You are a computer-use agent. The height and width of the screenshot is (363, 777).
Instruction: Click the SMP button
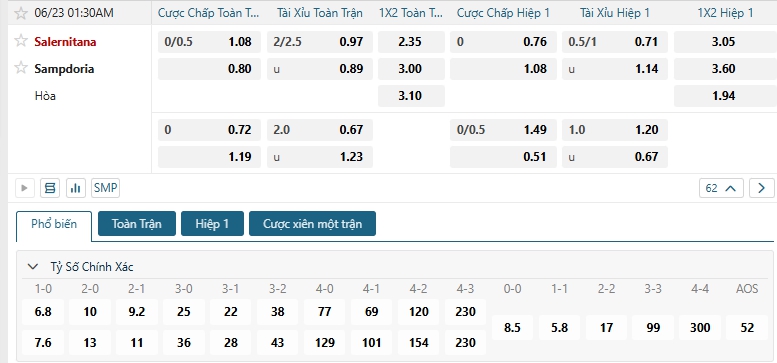[x=106, y=188]
